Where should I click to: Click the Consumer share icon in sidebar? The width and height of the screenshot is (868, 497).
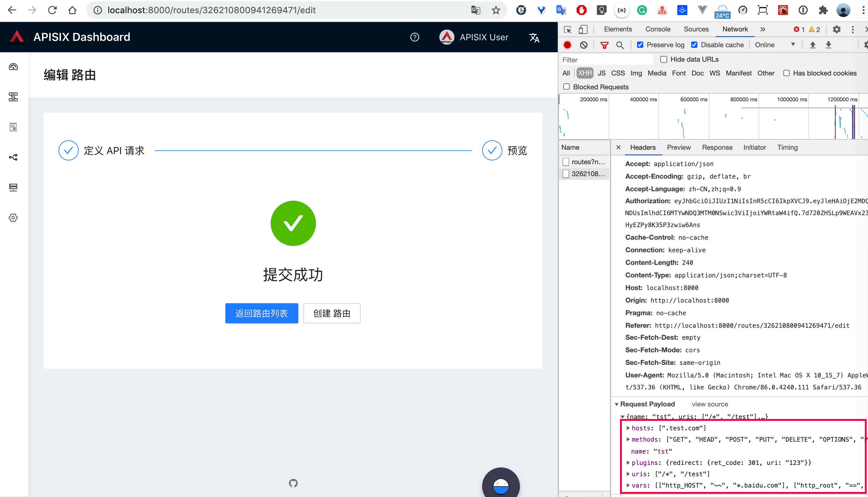(x=13, y=157)
